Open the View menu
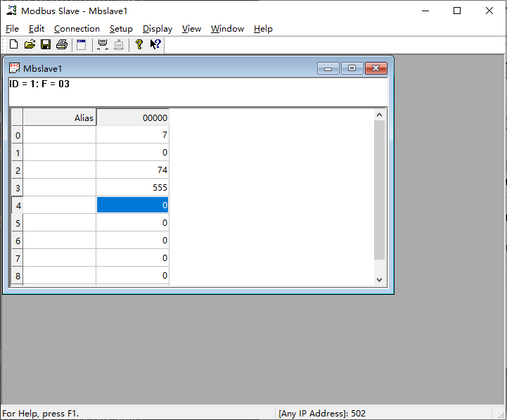This screenshot has width=507, height=420. tap(191, 29)
